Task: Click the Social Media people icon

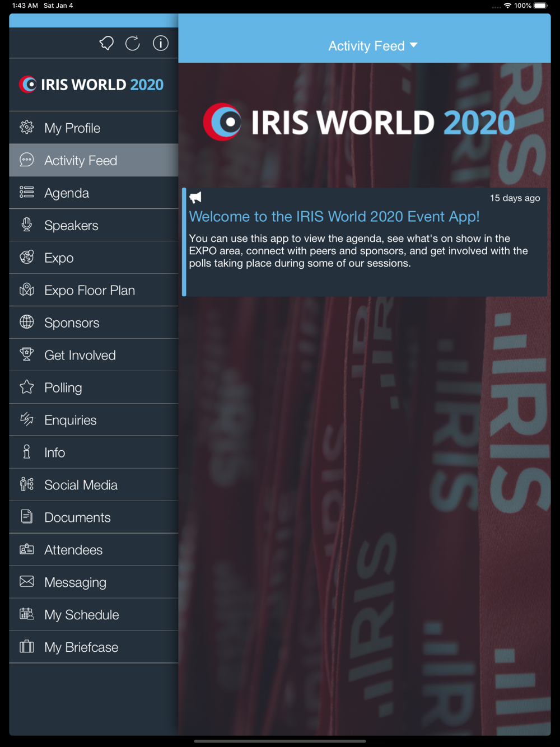Action: click(x=27, y=484)
